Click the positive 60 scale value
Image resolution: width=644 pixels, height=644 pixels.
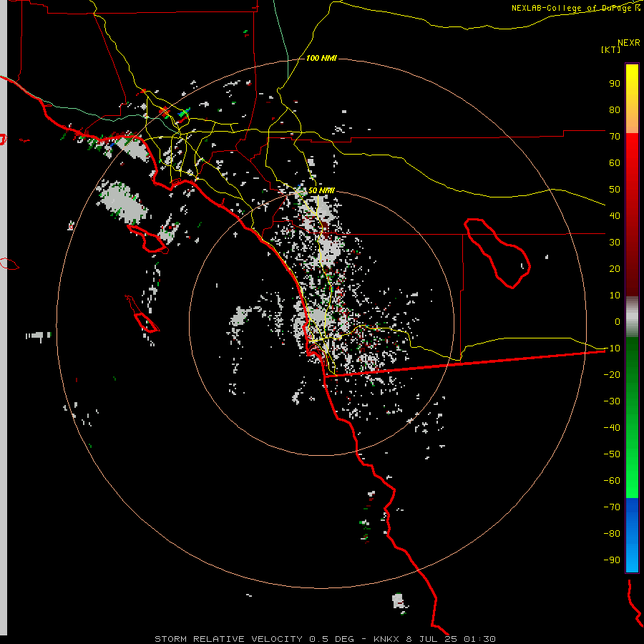click(x=615, y=162)
